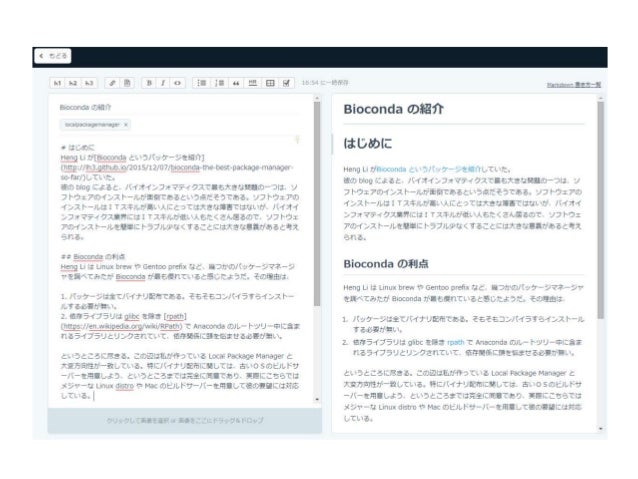Click the lightbulb hint icon in editor
This screenshot has width=638, height=479.
pos(297,140)
